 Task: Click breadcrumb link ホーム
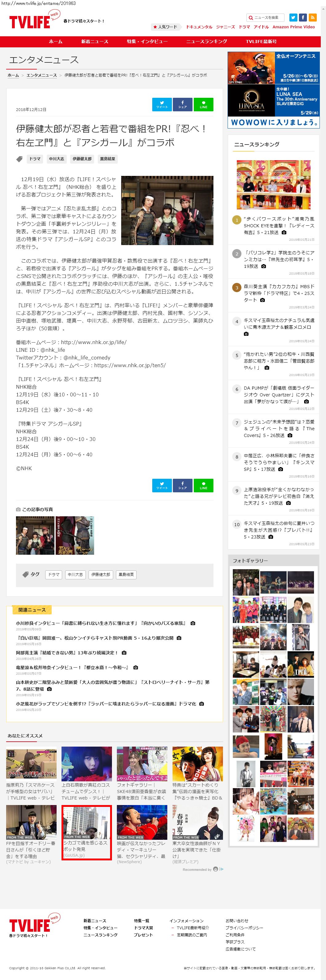pyautogui.click(x=13, y=75)
